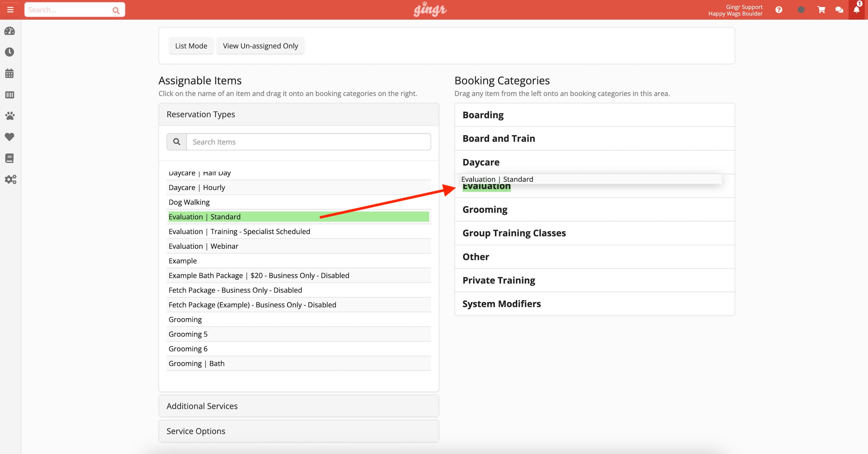Open the paw print icon in sidebar

tap(10, 116)
